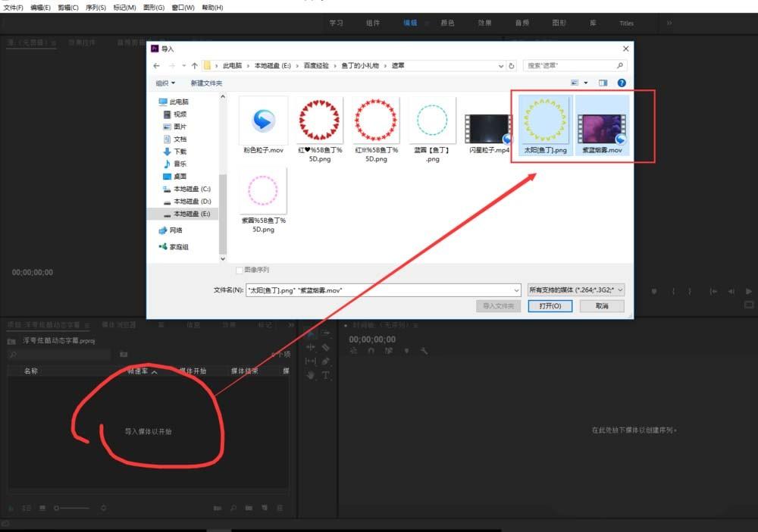The height and width of the screenshot is (532, 758).
Task: Enable the 图像序列 checkbox
Action: coord(240,270)
